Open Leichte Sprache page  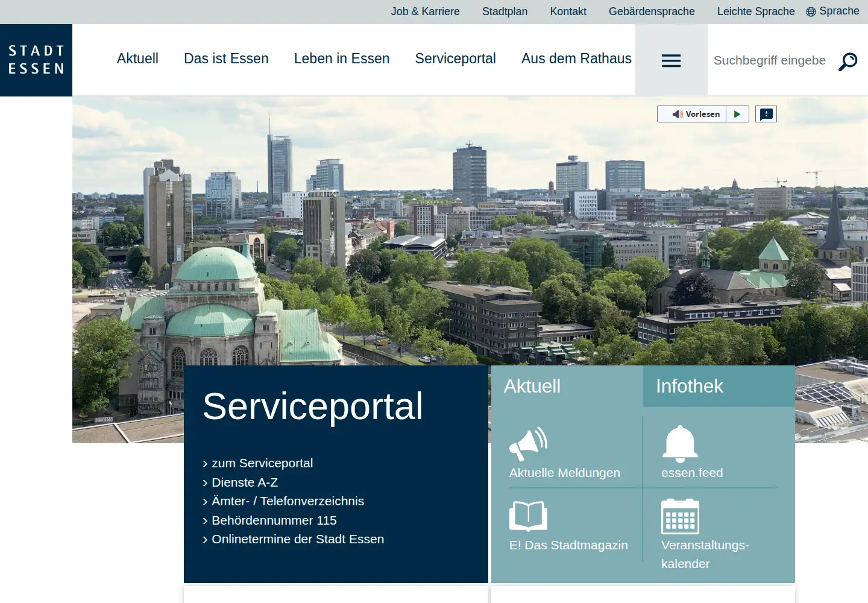coord(756,11)
